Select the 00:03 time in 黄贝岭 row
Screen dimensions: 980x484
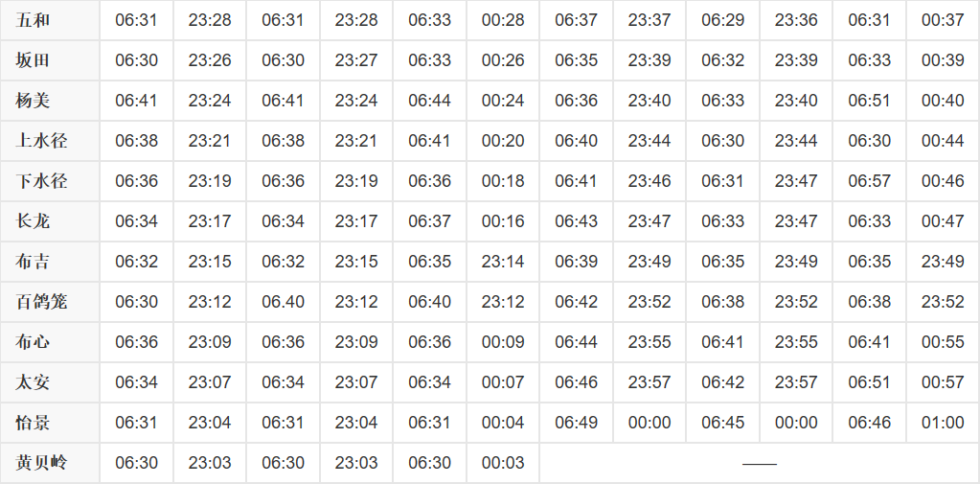pyautogui.click(x=503, y=463)
